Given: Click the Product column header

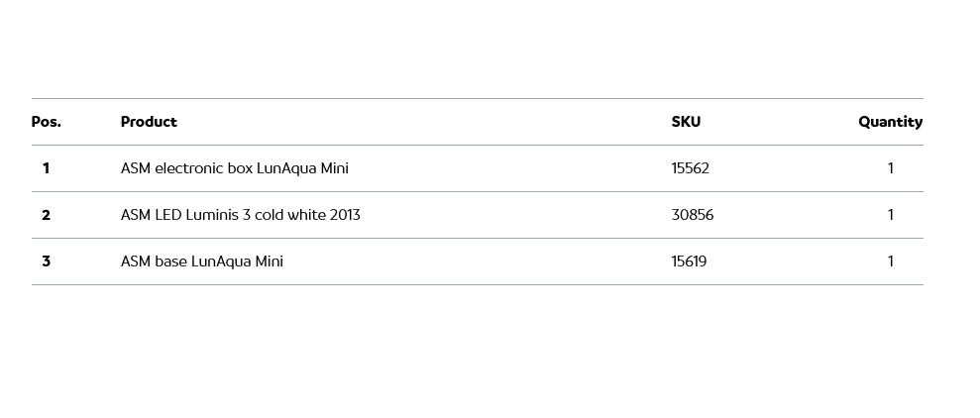Looking at the screenshot, I should click(149, 122).
